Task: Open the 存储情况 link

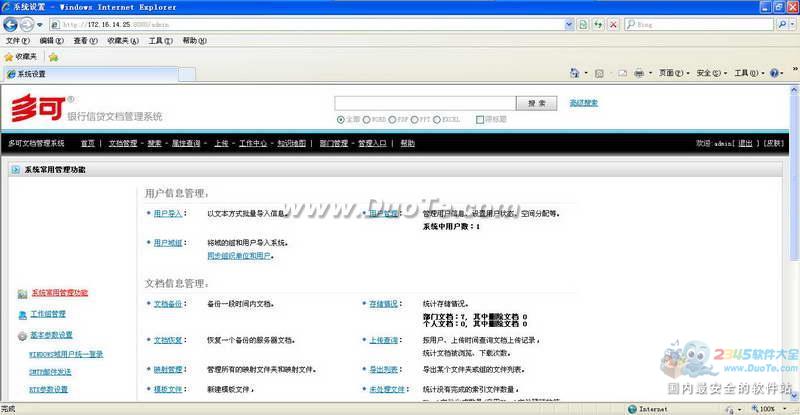Action: 384,304
